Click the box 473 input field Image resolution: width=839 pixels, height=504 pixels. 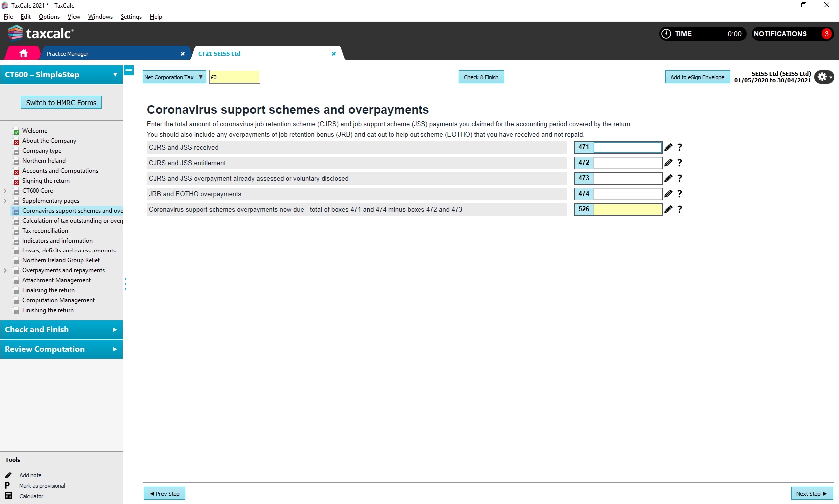627,178
